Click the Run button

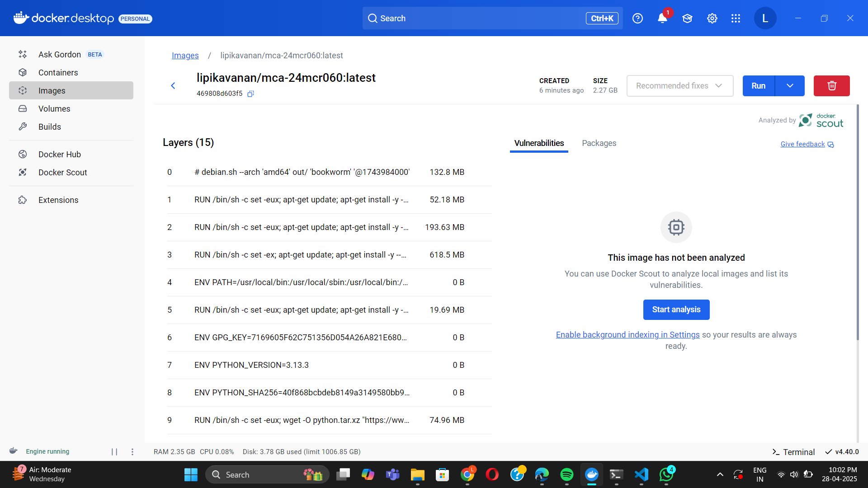758,86
